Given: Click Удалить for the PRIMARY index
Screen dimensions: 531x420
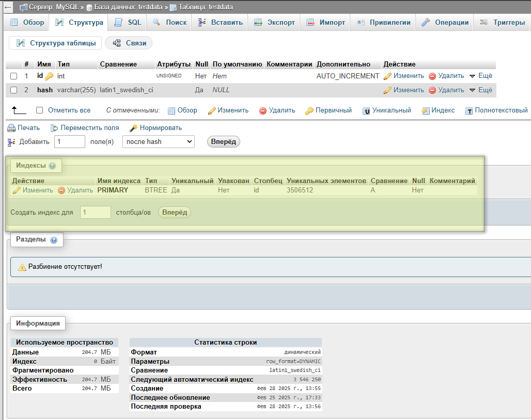Looking at the screenshot, I should coord(75,190).
